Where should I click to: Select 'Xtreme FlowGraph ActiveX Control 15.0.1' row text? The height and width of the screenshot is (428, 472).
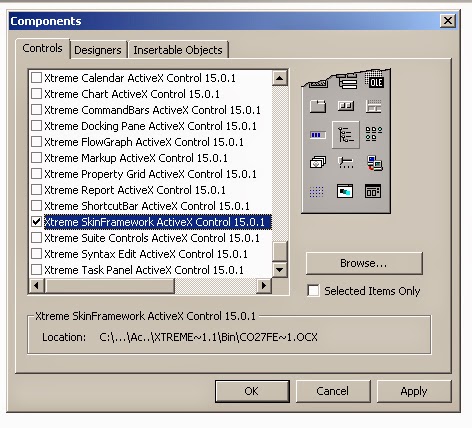click(144, 142)
